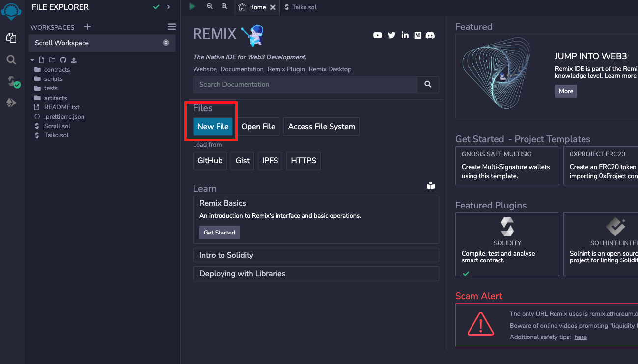Follow the 'here' safety tips link
638x364 pixels.
(x=581, y=337)
